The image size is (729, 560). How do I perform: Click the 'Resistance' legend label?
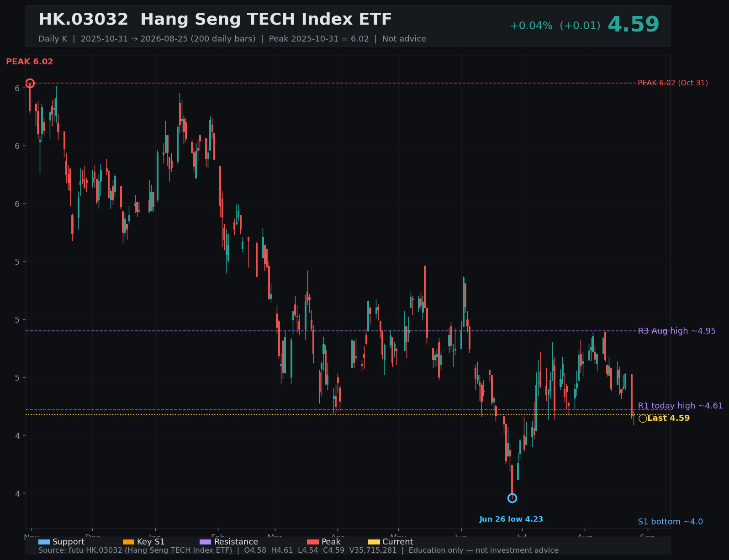(x=236, y=542)
